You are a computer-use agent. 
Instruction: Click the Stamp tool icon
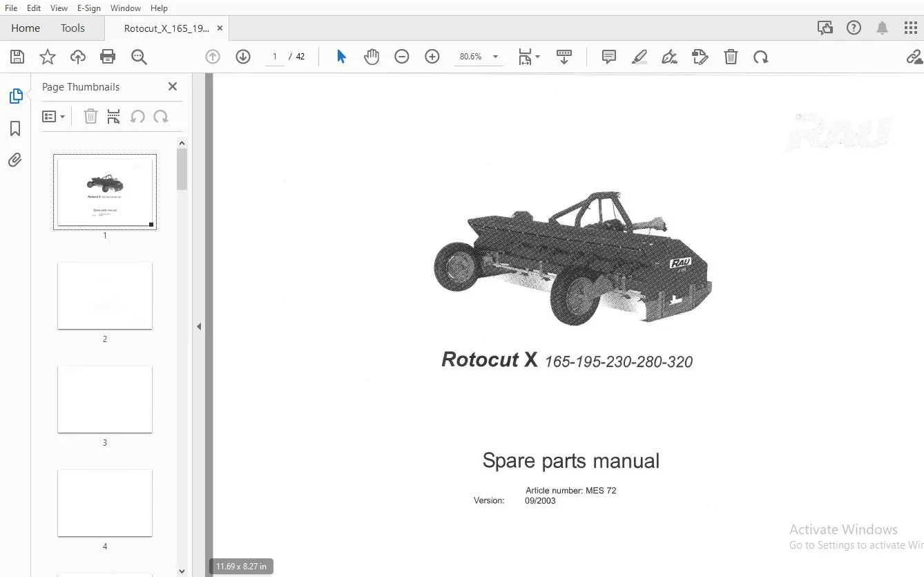coord(700,57)
